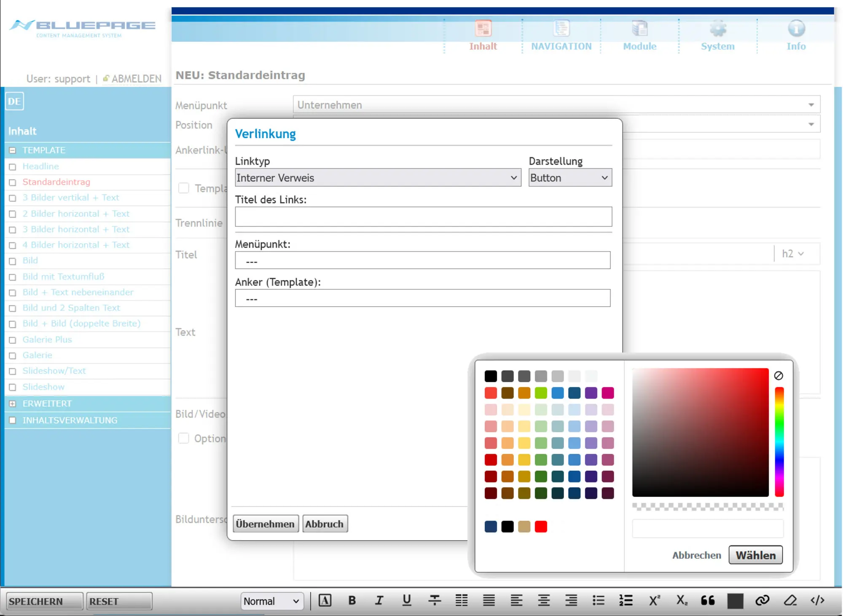Click the no-color clear icon in picker
Screen dimensions: 843x616
(x=779, y=375)
